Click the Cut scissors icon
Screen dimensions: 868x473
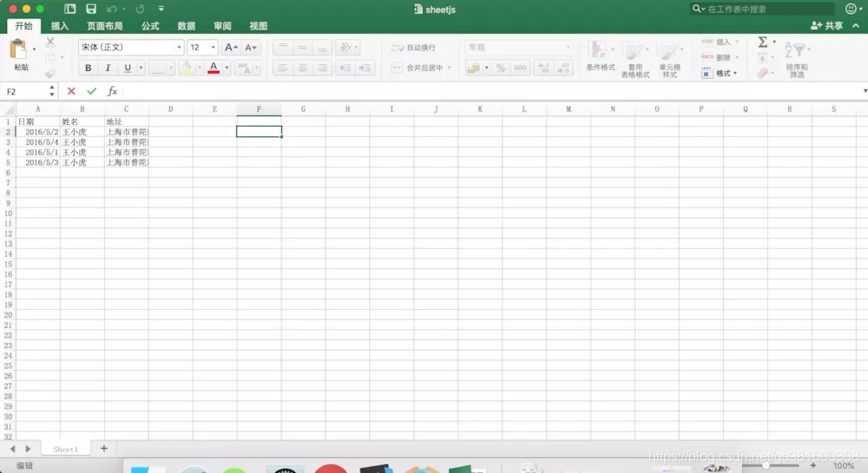(50, 42)
